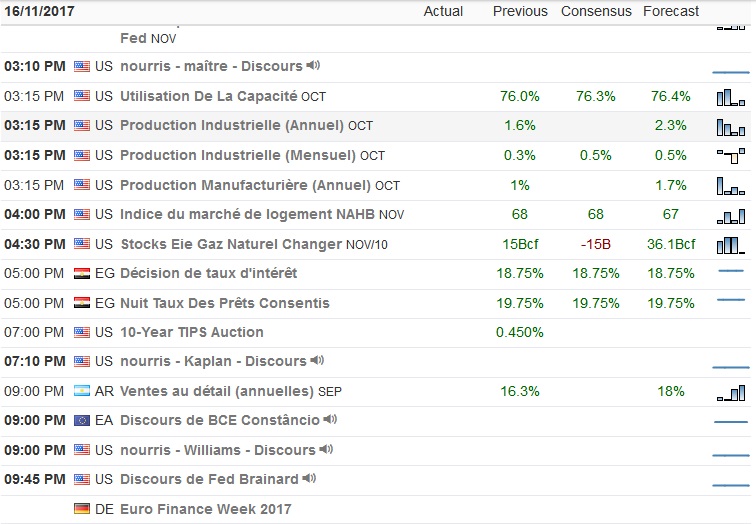Open mini chart for Ventes au détail
Image resolution: width=756 pixels, height=524 pixels.
click(x=731, y=392)
